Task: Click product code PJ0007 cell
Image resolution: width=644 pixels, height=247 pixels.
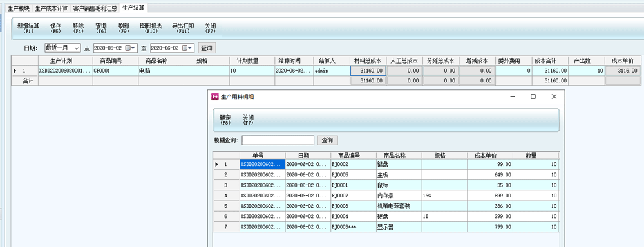Action: 353,196
